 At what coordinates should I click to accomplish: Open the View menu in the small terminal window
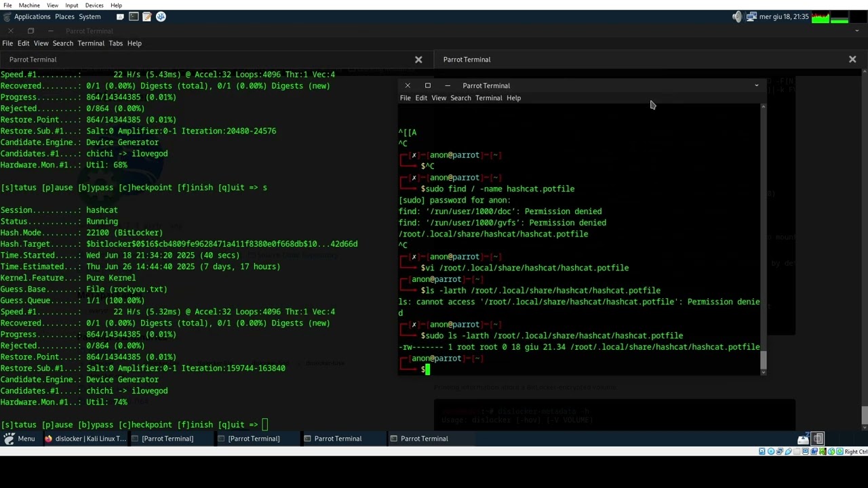click(439, 98)
